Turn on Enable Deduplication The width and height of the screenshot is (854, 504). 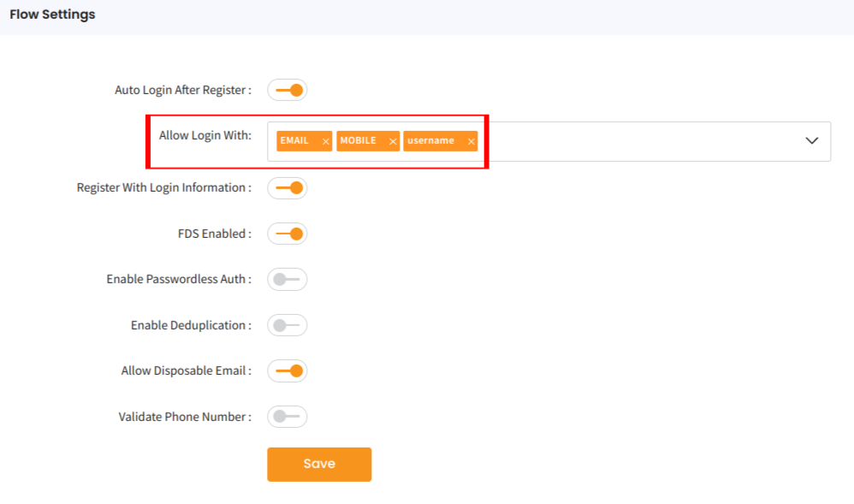tap(287, 324)
